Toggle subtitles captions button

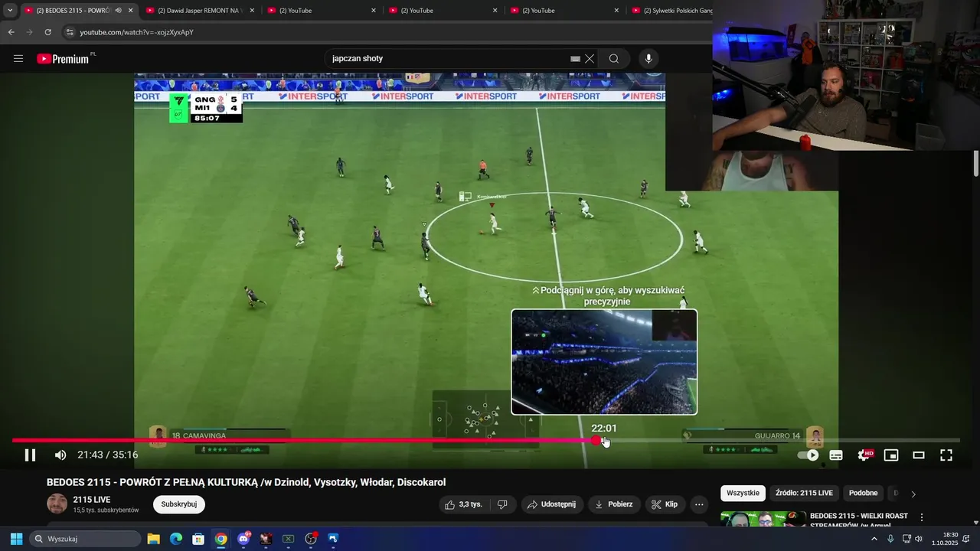pyautogui.click(x=836, y=455)
